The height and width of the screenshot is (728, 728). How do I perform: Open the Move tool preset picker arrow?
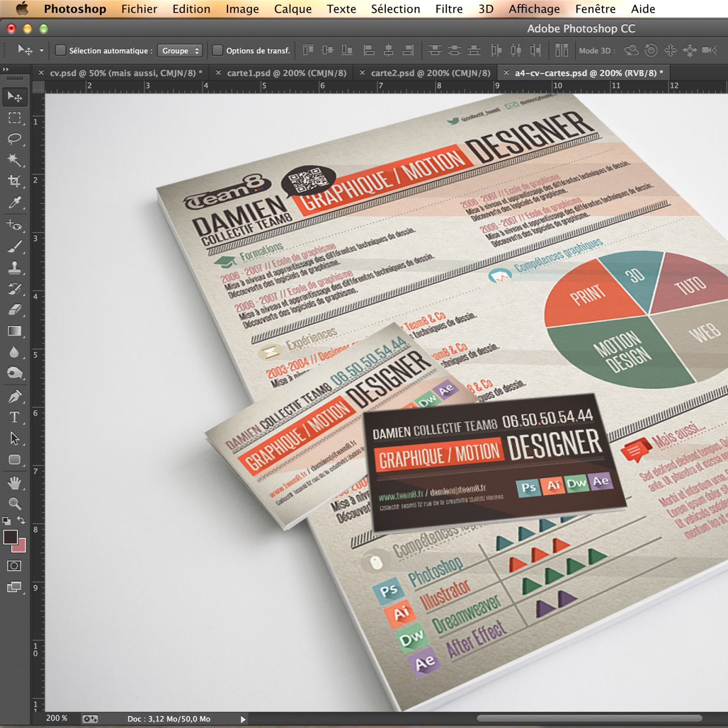(x=42, y=50)
